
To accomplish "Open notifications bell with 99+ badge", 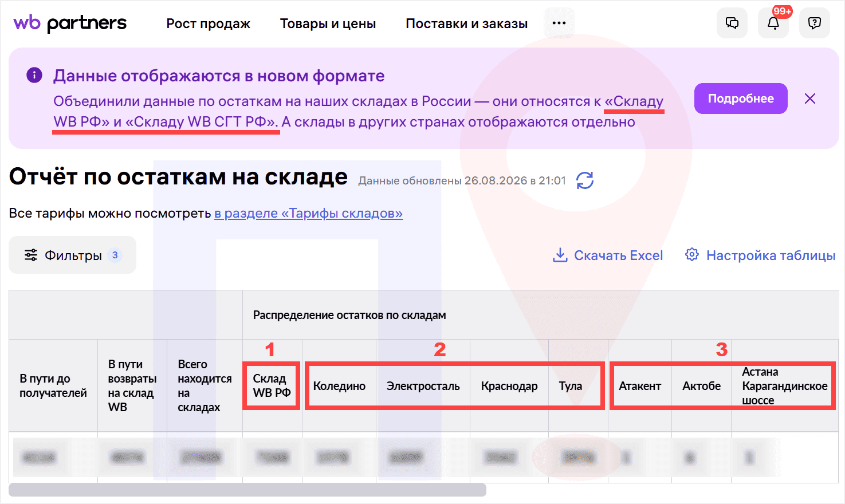I will point(773,23).
